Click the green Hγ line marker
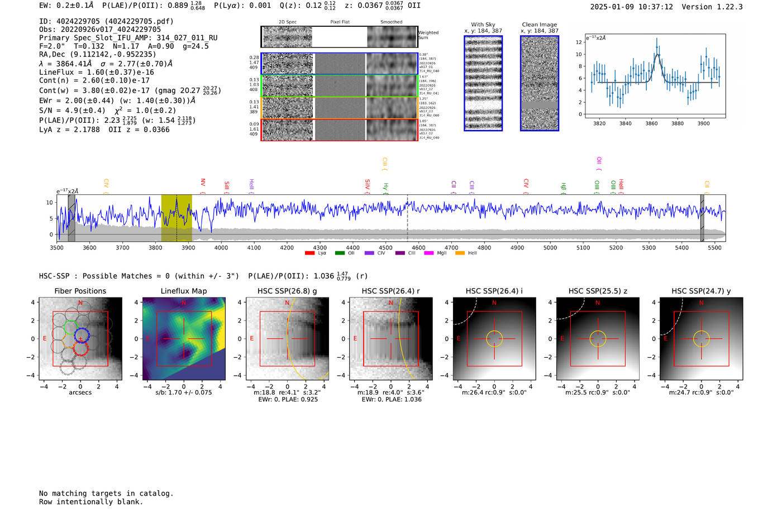Viewport: 782px width, 532px height. coord(385,188)
